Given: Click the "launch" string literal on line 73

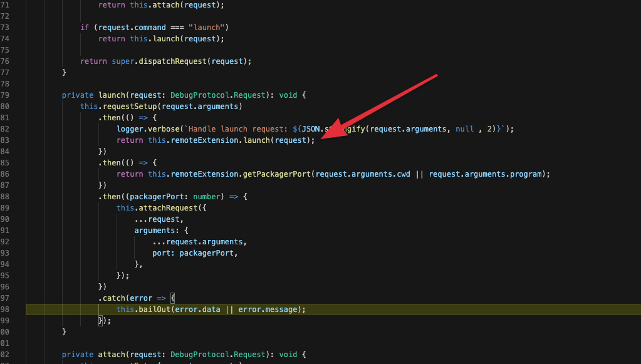Looking at the screenshot, I should (206, 28).
